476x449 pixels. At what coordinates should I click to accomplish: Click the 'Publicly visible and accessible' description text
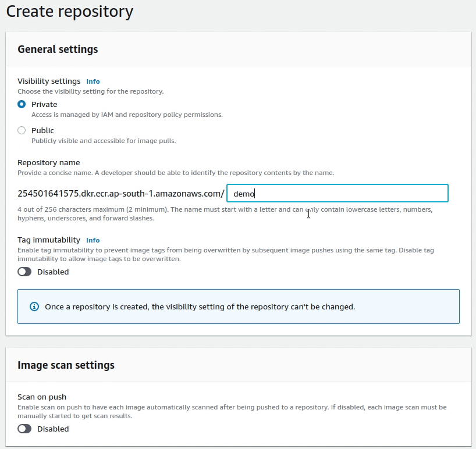click(x=104, y=141)
